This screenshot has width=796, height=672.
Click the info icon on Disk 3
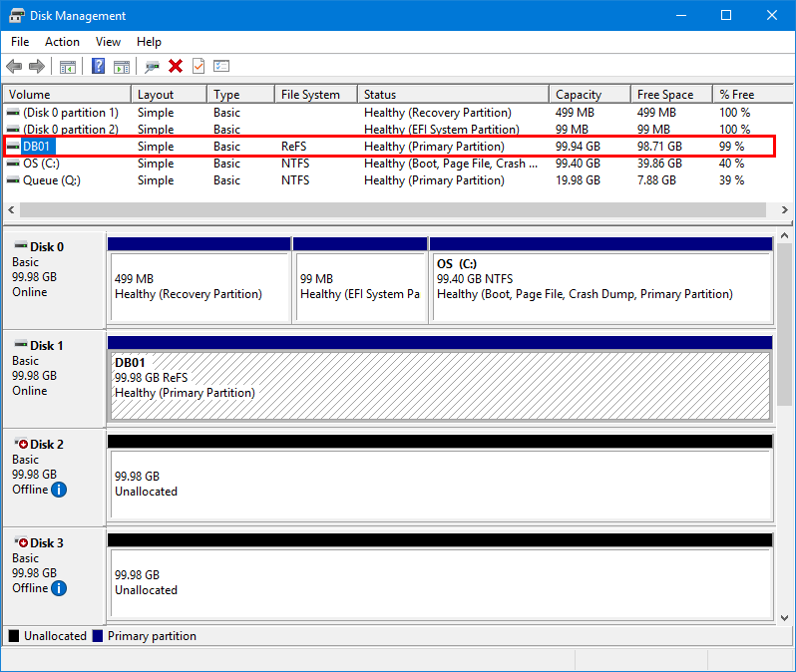coord(59,588)
